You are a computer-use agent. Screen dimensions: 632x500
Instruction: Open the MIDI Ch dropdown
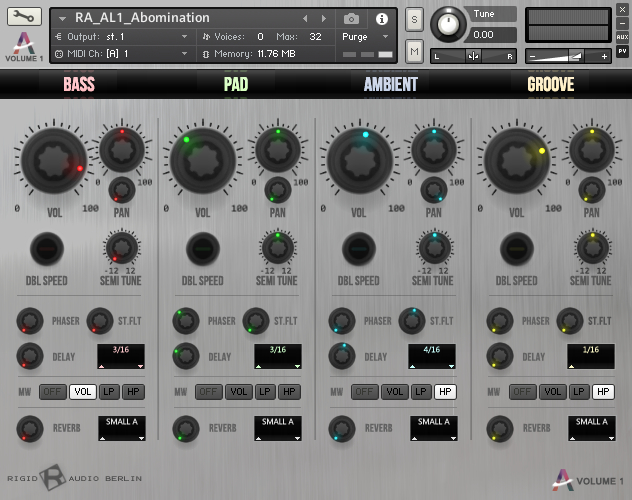click(x=124, y=54)
